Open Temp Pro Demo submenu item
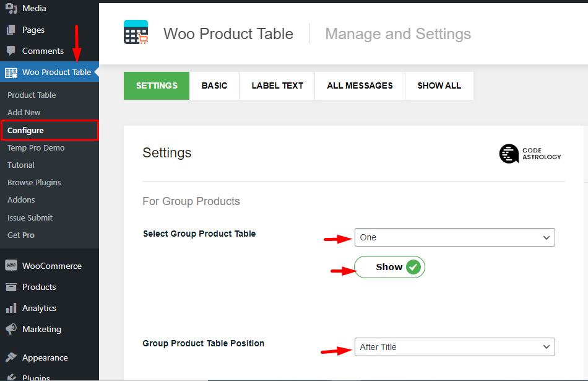The width and height of the screenshot is (588, 381). click(36, 148)
